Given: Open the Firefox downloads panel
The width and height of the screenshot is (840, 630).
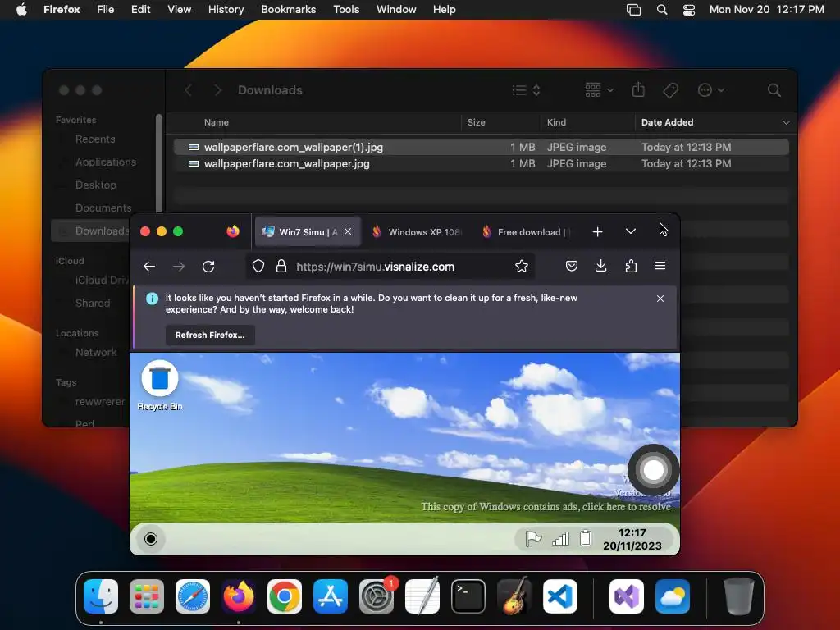Looking at the screenshot, I should coord(601,267).
